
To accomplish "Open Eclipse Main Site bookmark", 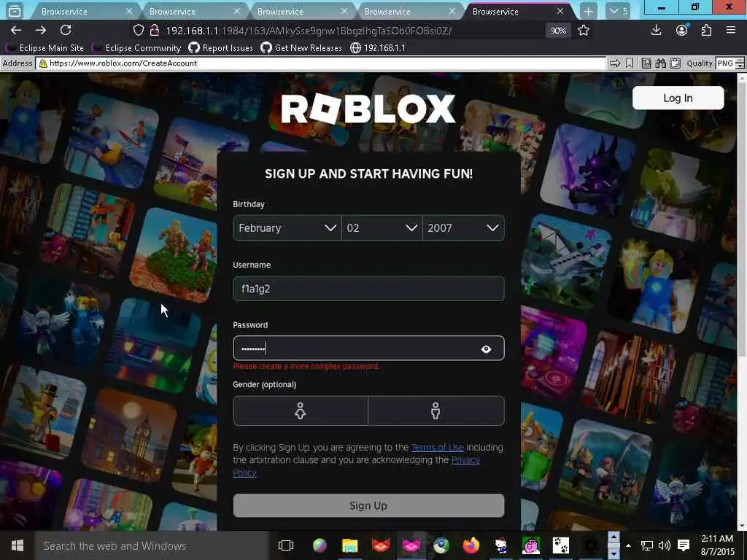I will click(44, 48).
